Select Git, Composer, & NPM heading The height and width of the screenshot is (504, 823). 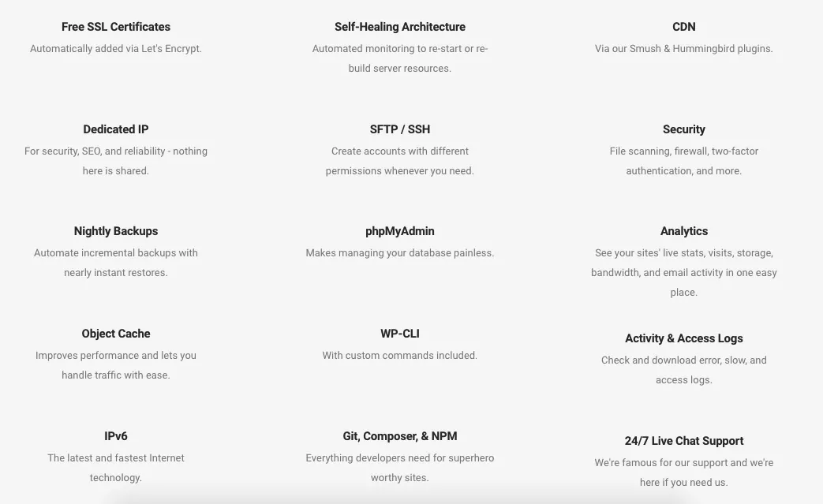399,436
